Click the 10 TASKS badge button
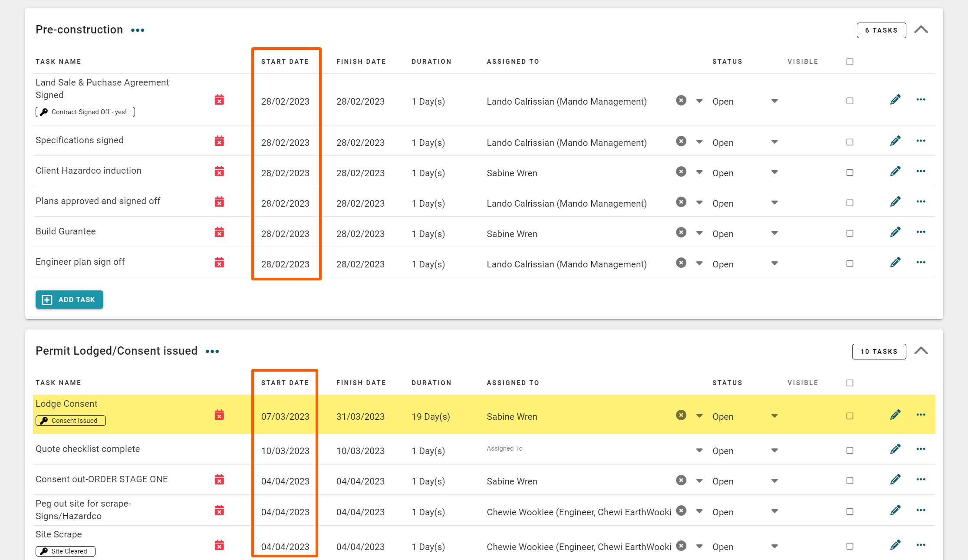The width and height of the screenshot is (968, 560). coord(879,352)
